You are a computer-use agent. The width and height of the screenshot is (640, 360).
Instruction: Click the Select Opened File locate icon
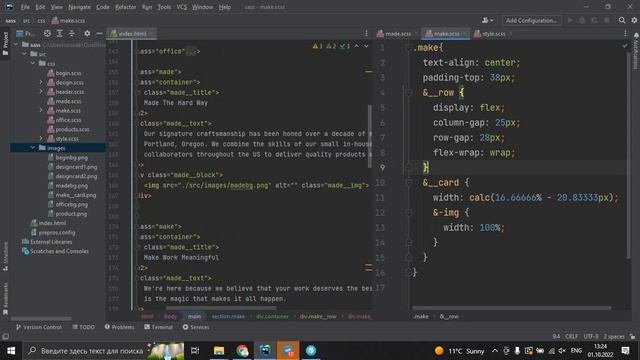click(x=47, y=33)
